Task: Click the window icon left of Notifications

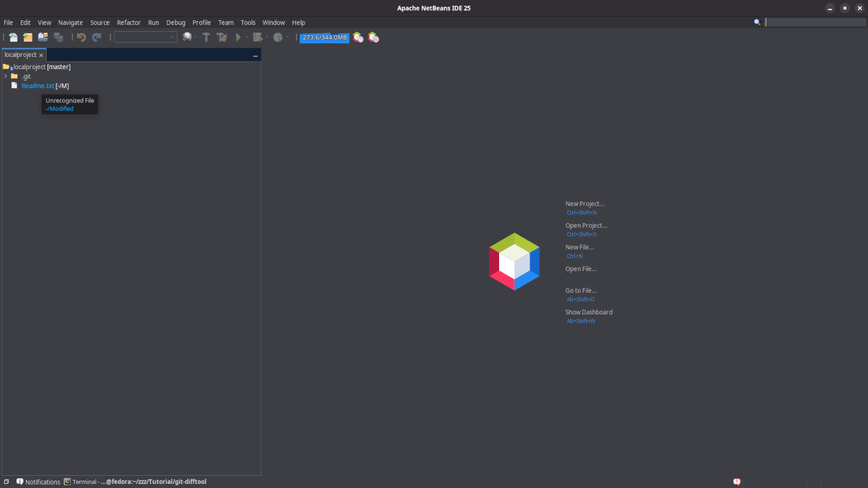Action: tap(6, 482)
